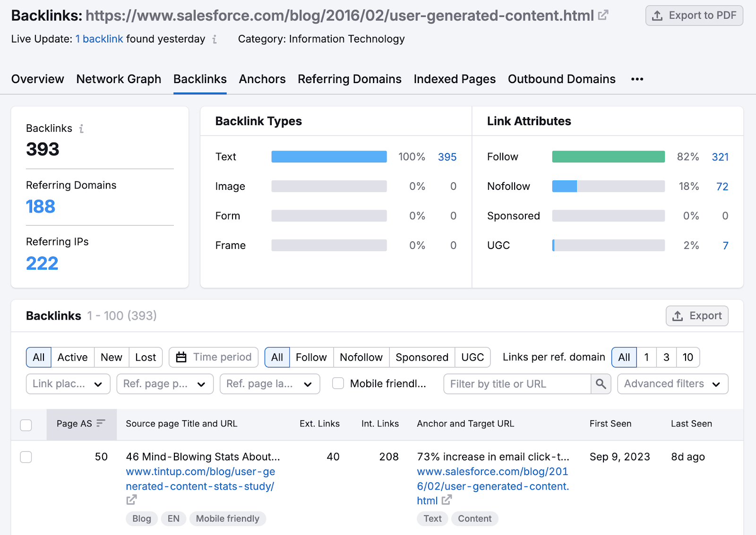Screen dimensions: 756x535
Task: Enable the Mobile friendly filter checkbox
Action: (337, 384)
